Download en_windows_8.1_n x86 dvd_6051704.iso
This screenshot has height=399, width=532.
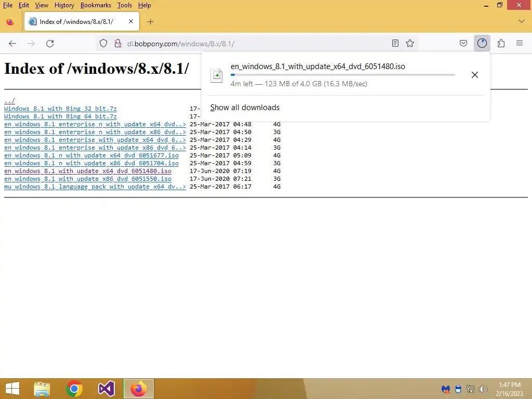(91, 163)
